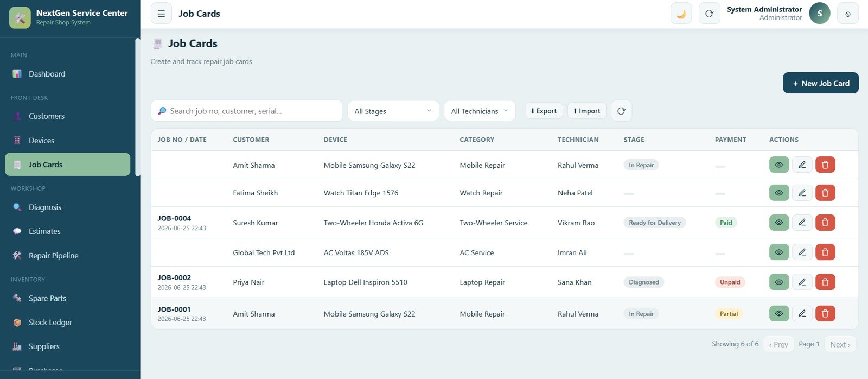The height and width of the screenshot is (379, 868).
Task: Open Spare Parts under Inventory
Action: click(67, 299)
